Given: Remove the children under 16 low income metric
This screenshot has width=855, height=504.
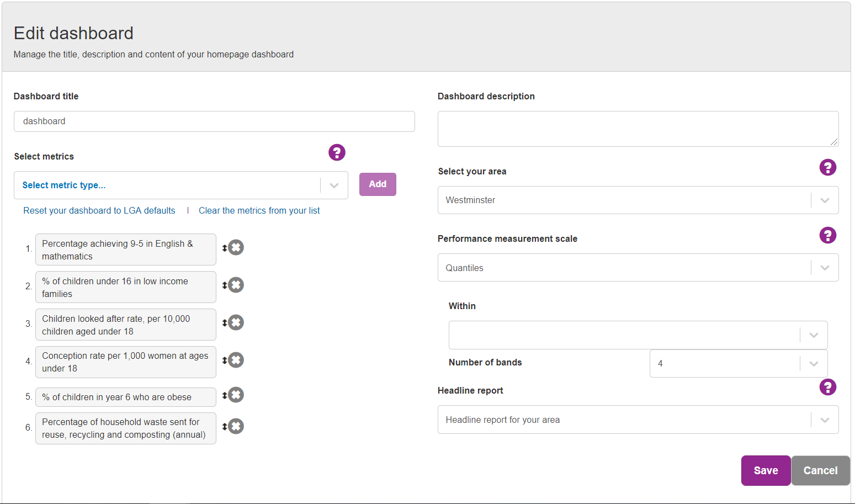Looking at the screenshot, I should pyautogui.click(x=236, y=285).
